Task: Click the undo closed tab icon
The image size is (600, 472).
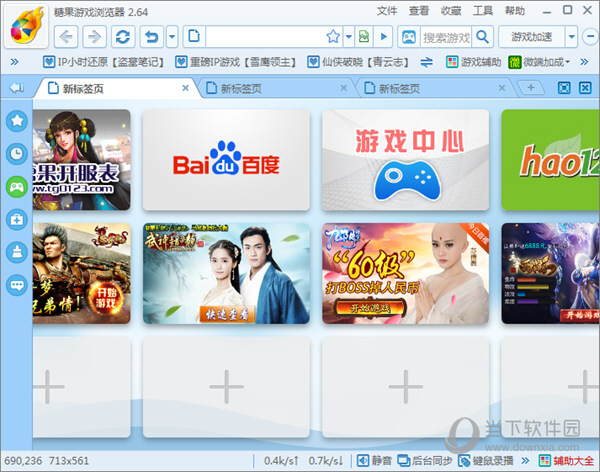Action: (152, 37)
